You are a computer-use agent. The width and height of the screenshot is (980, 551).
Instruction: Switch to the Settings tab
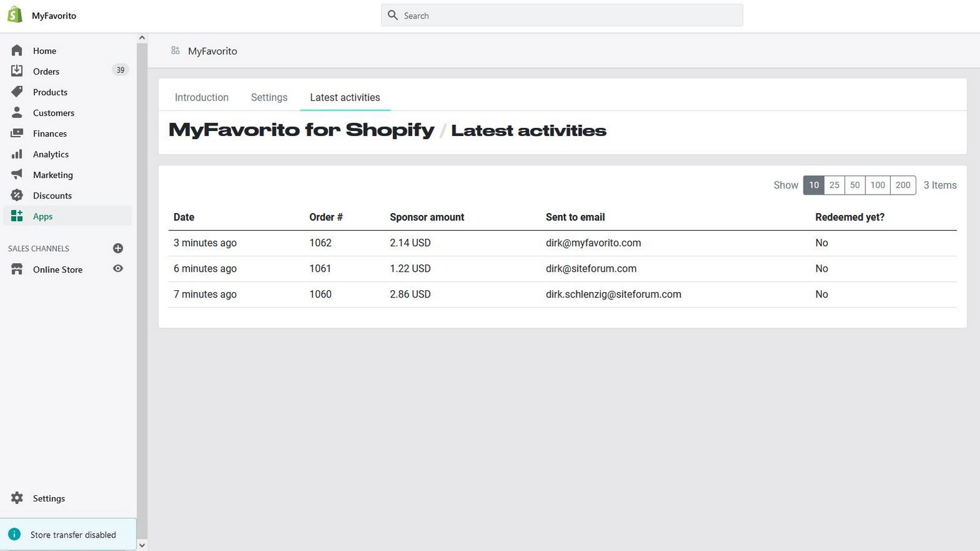point(269,97)
